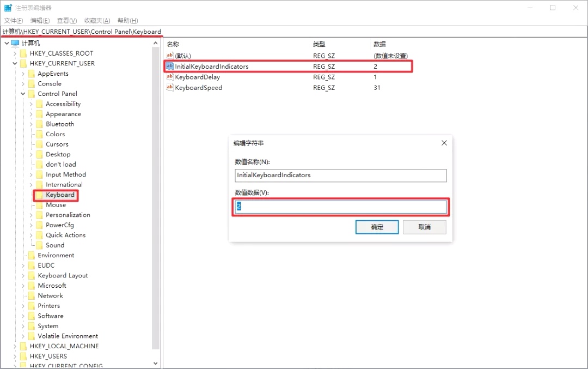Click the Personalization folder icon
Image resolution: width=588 pixels, height=369 pixels.
click(39, 215)
